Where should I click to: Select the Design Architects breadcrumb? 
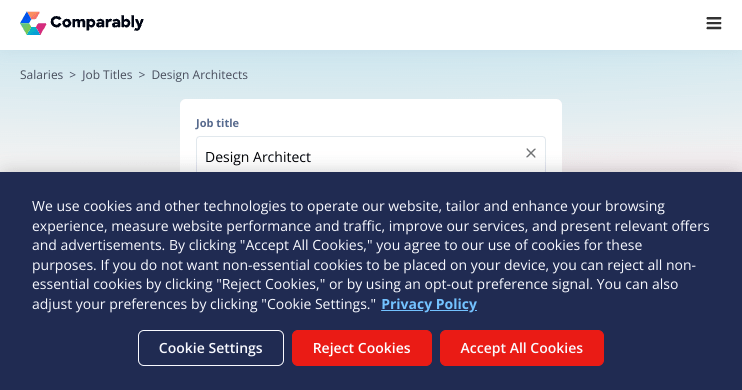pyautogui.click(x=199, y=75)
